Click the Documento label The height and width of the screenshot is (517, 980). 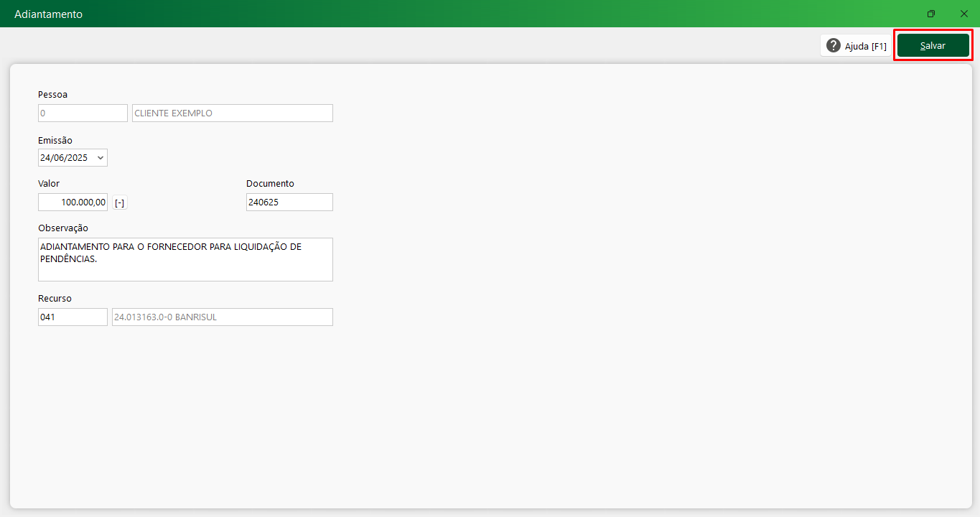(270, 183)
